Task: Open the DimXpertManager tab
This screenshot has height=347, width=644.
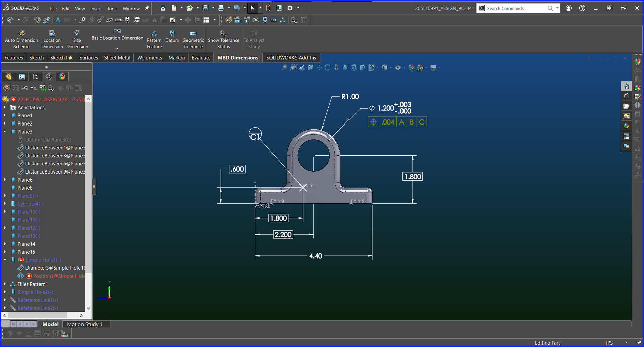Action: click(49, 77)
